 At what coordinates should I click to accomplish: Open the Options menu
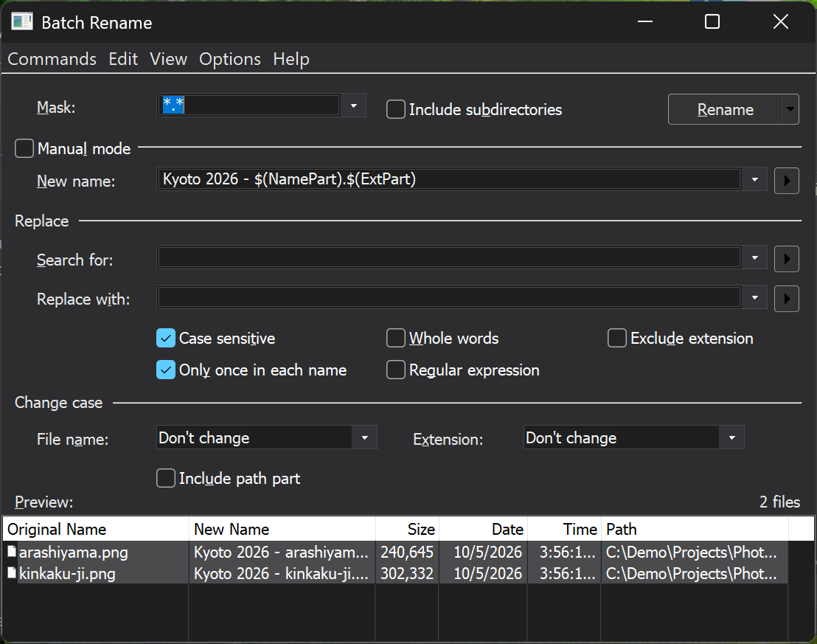pos(230,59)
